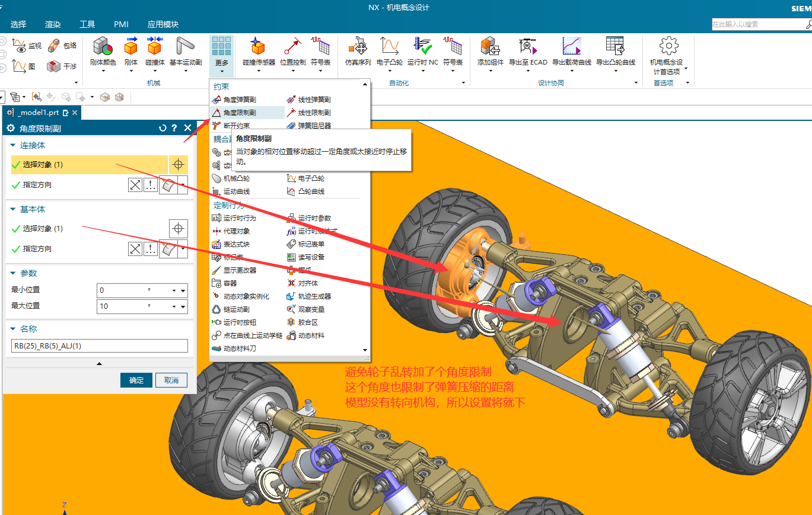This screenshot has height=515, width=812.
Task: Open the PMI ribbon tab
Action: tap(121, 24)
